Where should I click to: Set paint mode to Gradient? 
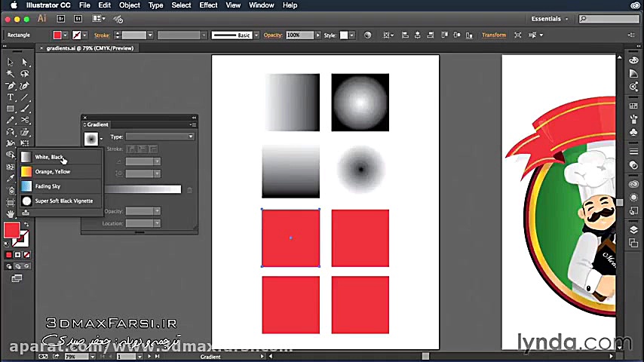click(x=17, y=255)
